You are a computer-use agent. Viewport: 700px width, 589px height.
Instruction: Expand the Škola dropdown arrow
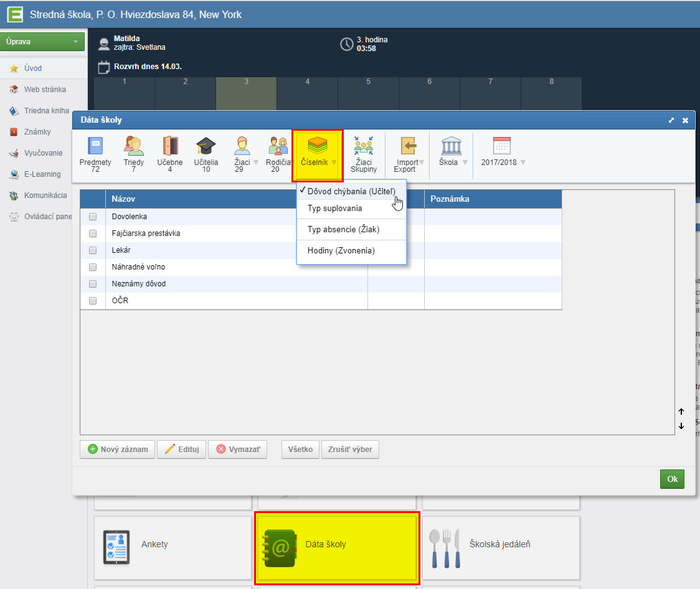click(x=465, y=163)
